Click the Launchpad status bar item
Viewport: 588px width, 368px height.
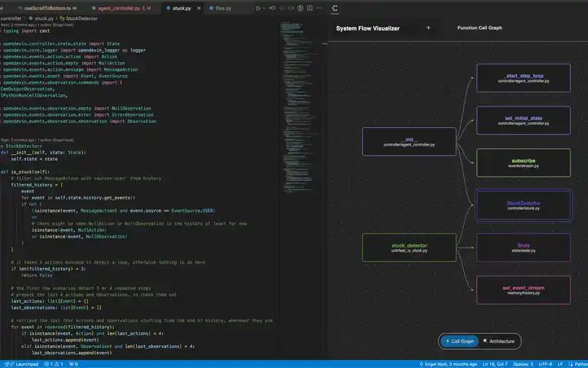pyautogui.click(x=21, y=364)
